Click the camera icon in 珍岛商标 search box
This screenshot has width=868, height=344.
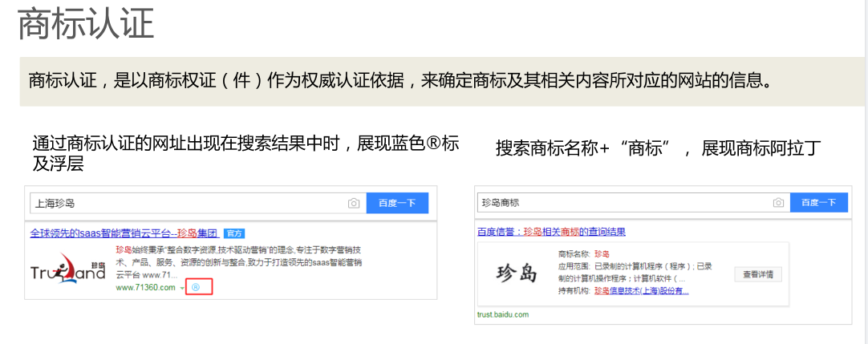point(778,202)
